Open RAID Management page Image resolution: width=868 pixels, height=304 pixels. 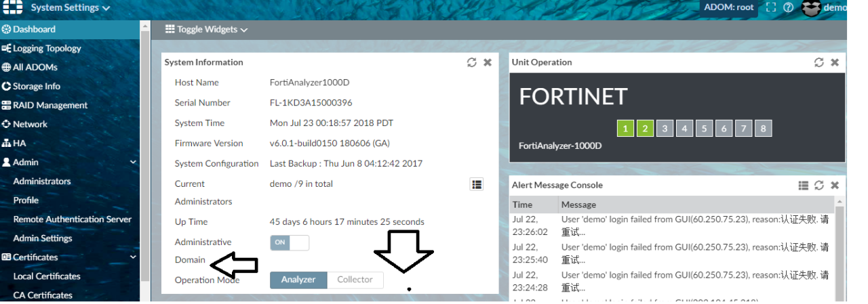point(50,105)
